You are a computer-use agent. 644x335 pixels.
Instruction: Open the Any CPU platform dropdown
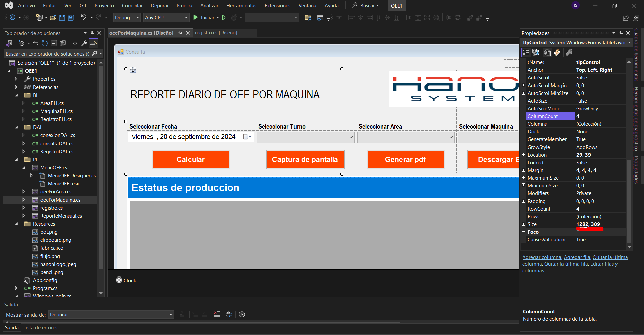(x=166, y=17)
